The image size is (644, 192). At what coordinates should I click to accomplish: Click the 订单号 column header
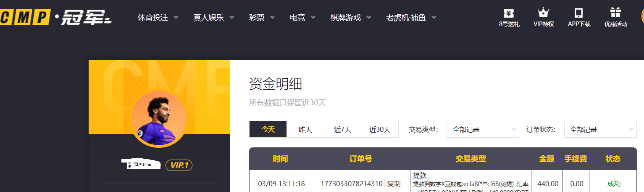(x=361, y=159)
